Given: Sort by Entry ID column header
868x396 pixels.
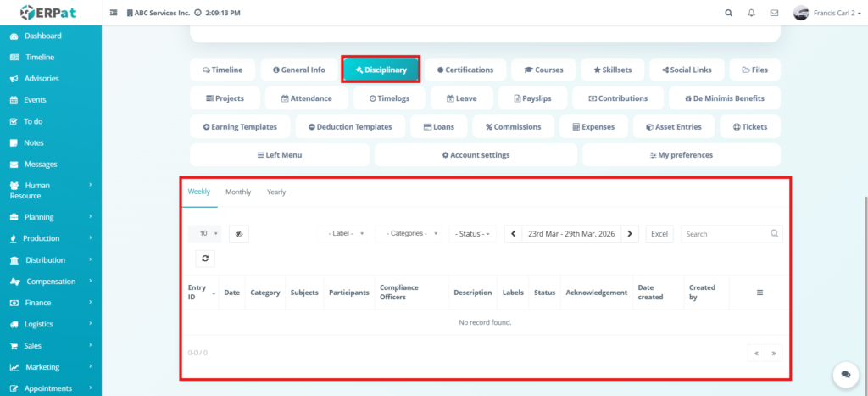Looking at the screenshot, I should [200, 293].
